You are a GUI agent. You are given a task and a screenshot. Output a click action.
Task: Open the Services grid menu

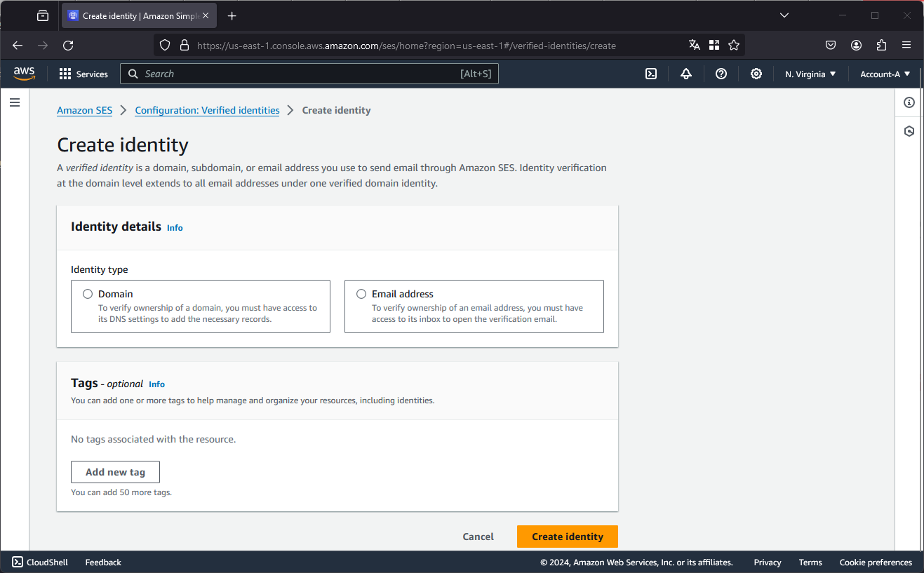[83, 74]
